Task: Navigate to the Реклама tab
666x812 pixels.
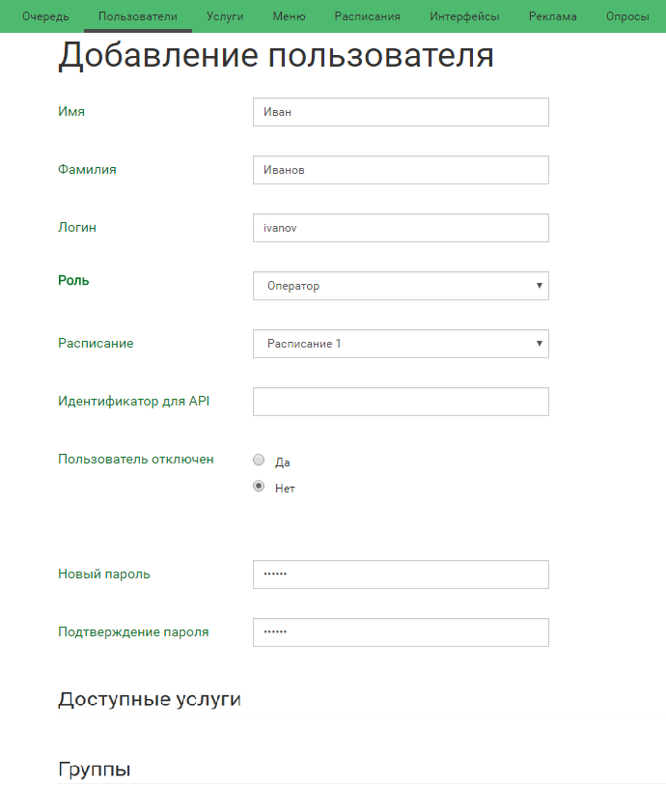Action: pos(553,16)
